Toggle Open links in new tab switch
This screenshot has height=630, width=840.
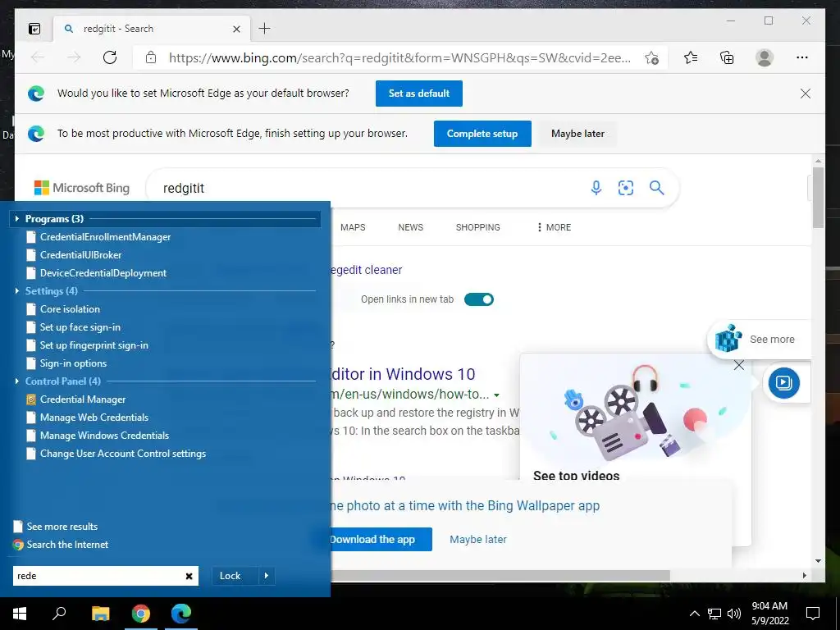479,299
